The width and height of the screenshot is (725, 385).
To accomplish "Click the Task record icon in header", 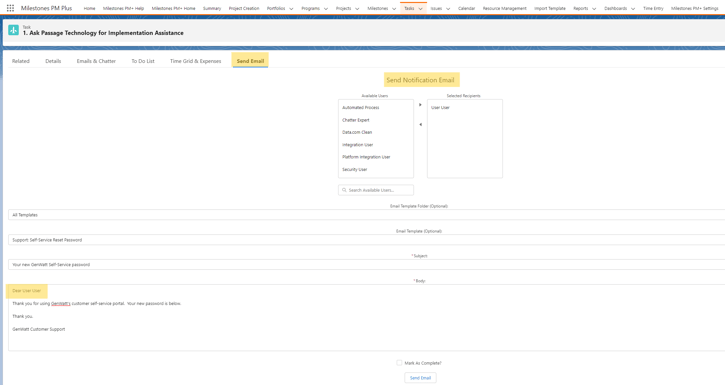I will coord(13,30).
